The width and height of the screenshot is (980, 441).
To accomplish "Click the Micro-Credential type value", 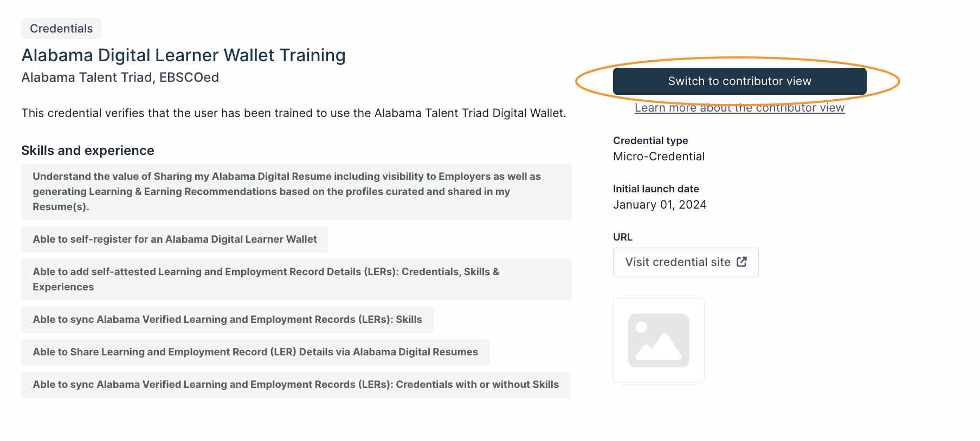I will tap(659, 157).
